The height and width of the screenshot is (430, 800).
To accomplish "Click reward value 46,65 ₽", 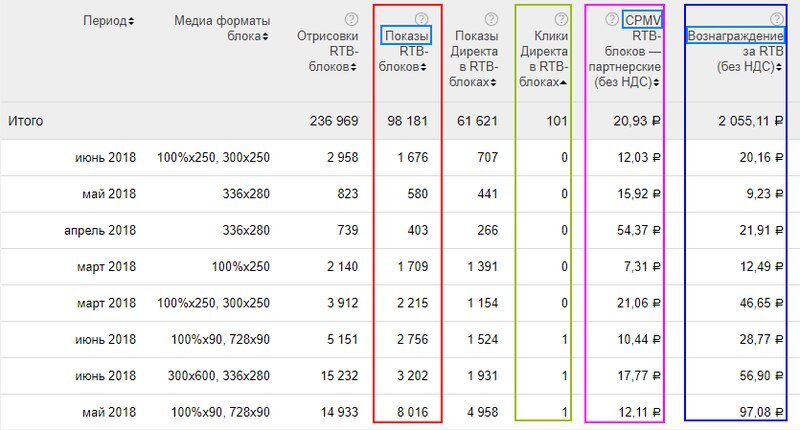I will click(762, 303).
